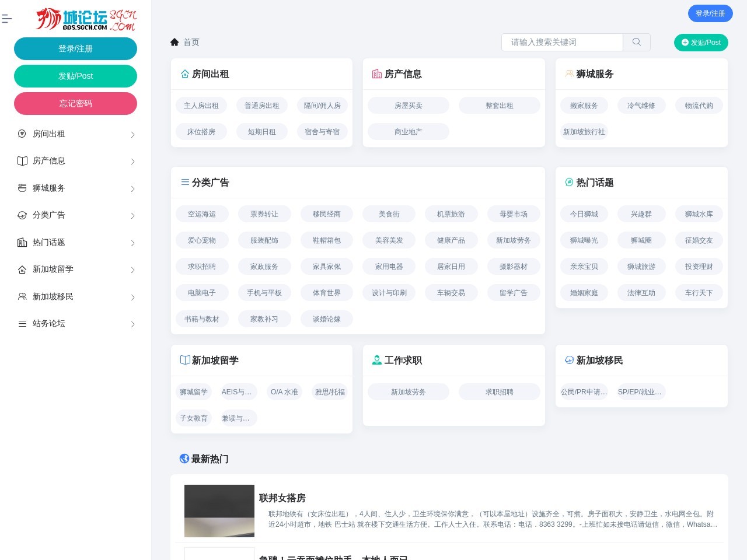This screenshot has width=747, height=560.
Task: Click the 忘记密码 button
Action: click(75, 103)
